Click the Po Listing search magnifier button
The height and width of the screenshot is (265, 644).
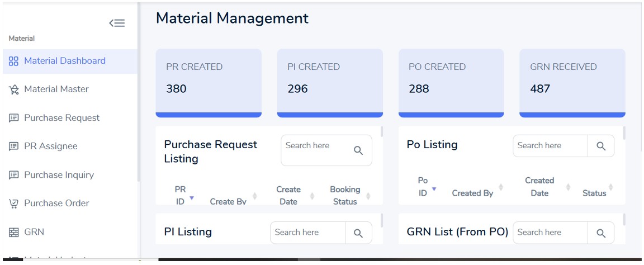click(x=601, y=146)
